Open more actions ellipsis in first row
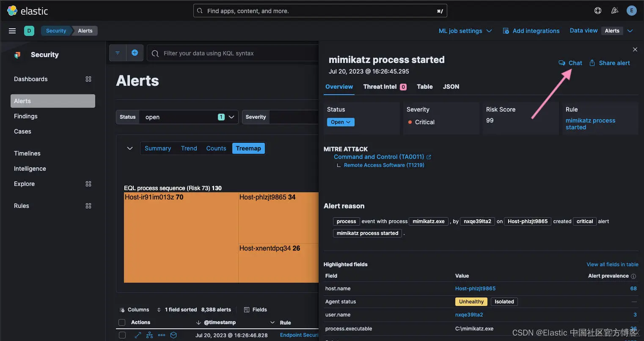The width and height of the screenshot is (644, 341). pyautogui.click(x=162, y=335)
